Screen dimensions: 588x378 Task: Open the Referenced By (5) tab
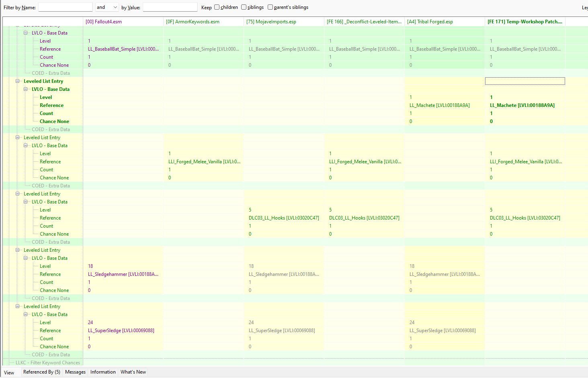(x=42, y=372)
